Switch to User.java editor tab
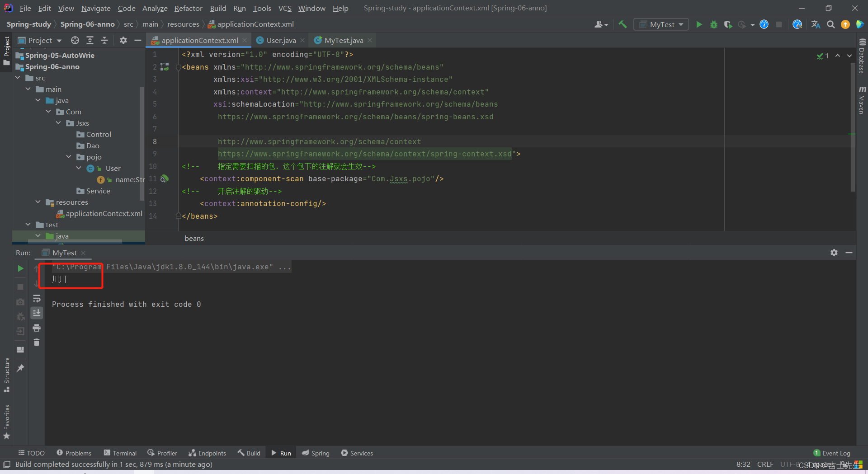This screenshot has width=868, height=474. pos(281,40)
